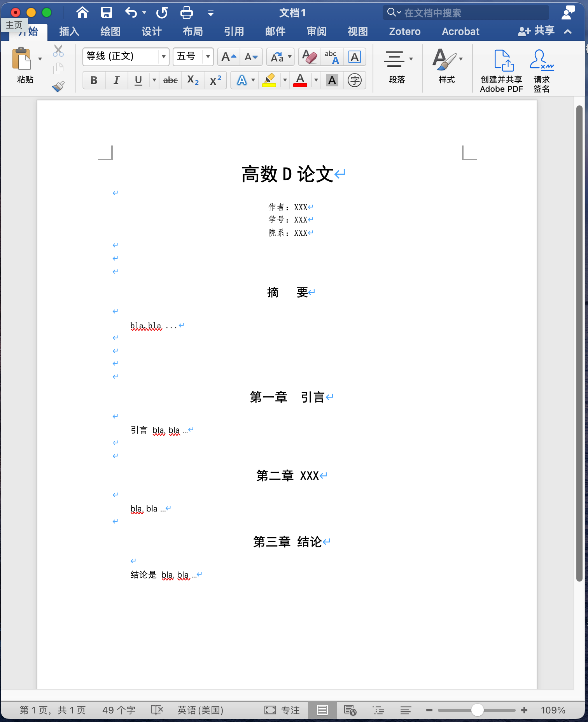588x722 pixels.
Task: Switch to the 插入 tab
Action: [69, 31]
